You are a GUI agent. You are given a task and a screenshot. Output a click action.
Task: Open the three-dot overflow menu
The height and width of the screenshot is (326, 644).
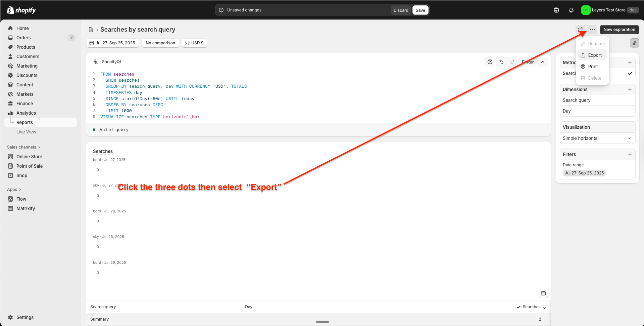(x=592, y=30)
